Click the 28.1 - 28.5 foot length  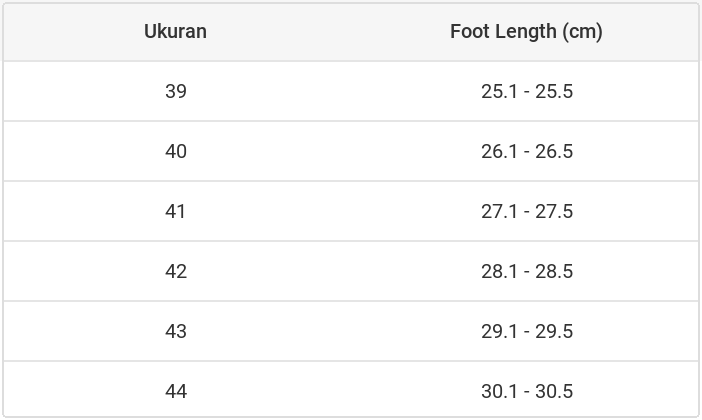526,271
